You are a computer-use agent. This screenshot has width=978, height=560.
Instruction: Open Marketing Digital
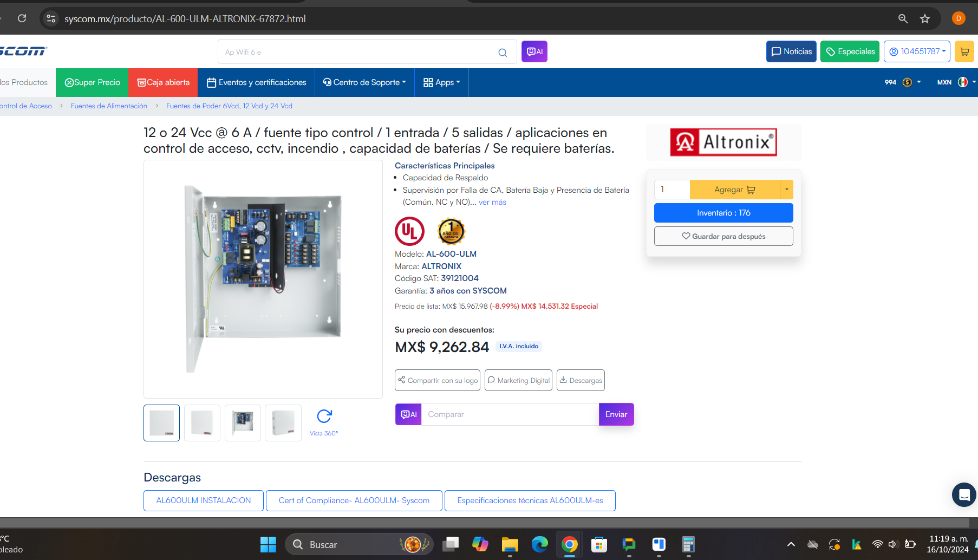click(518, 380)
